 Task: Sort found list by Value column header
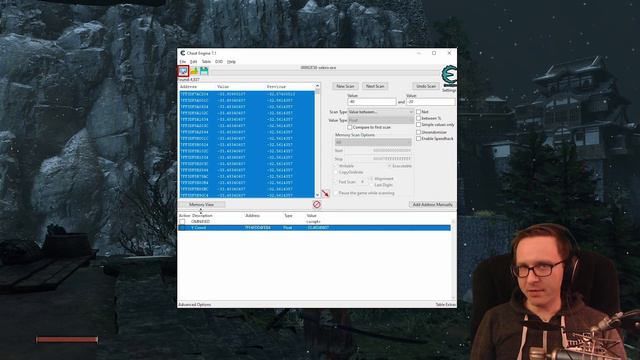tap(223, 87)
